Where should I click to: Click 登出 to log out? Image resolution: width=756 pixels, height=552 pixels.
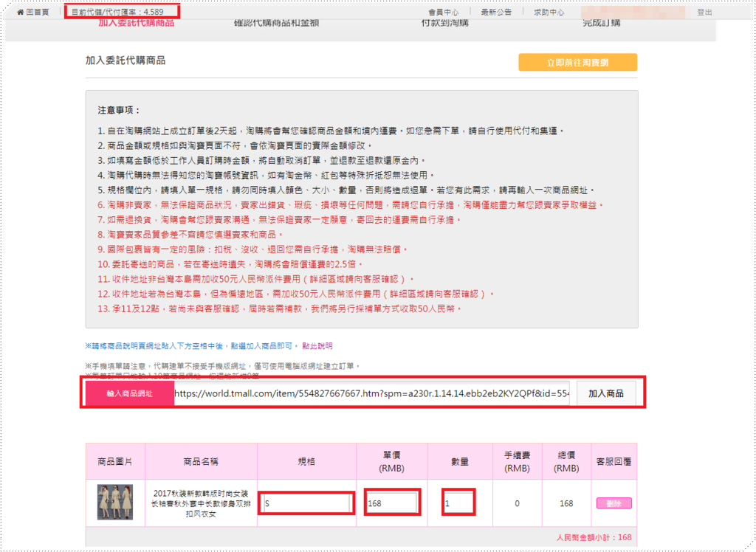pyautogui.click(x=704, y=12)
